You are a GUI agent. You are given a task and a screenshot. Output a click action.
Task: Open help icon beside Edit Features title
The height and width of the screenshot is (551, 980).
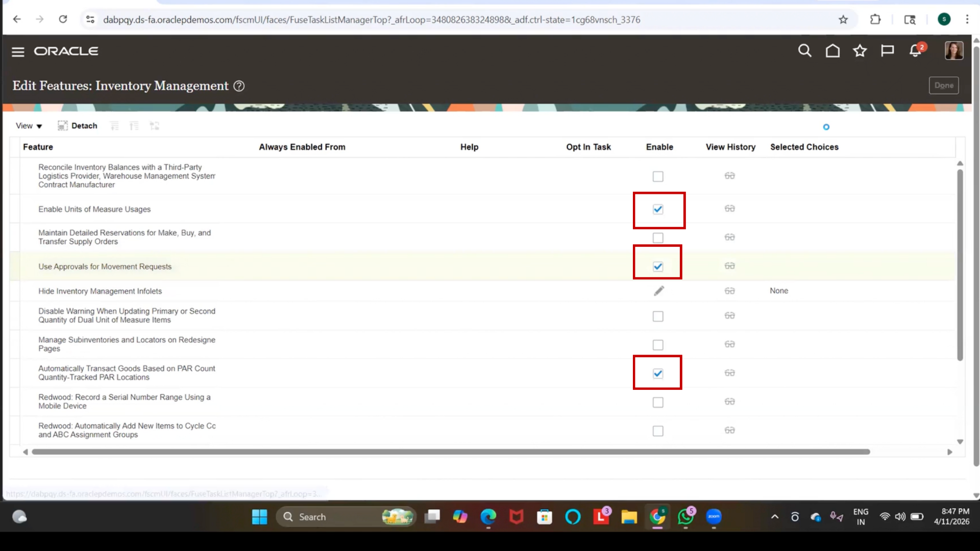(x=239, y=86)
